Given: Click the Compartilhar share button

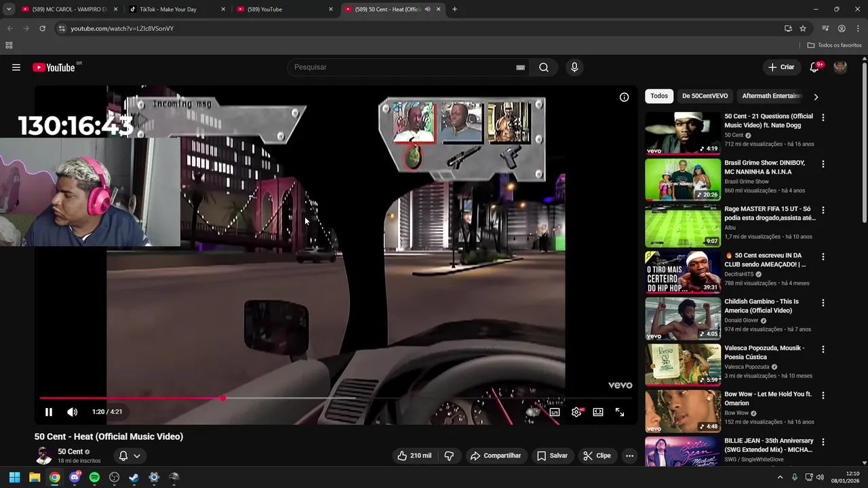Looking at the screenshot, I should click(x=496, y=455).
